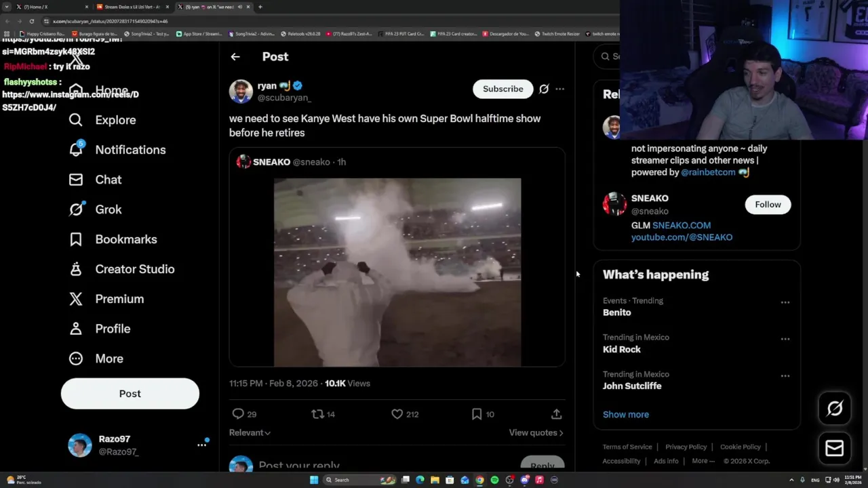Open Creator Studio from the sidebar
The height and width of the screenshot is (488, 868).
point(122,269)
